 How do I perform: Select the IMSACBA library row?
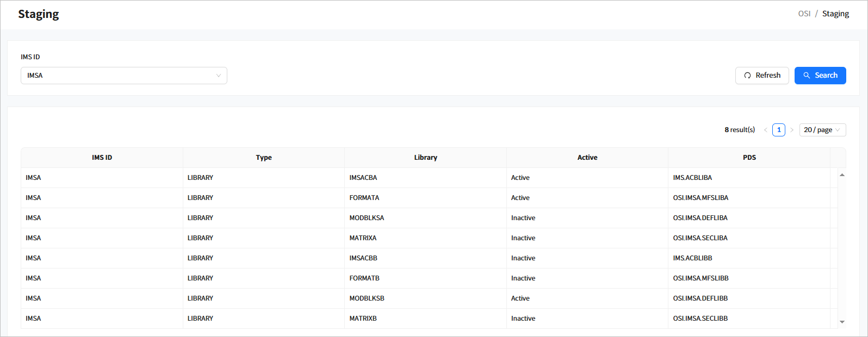pyautogui.click(x=363, y=178)
